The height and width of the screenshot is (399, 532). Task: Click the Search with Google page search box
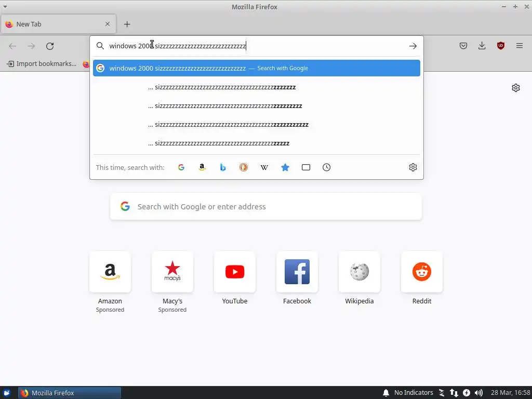pos(266,207)
